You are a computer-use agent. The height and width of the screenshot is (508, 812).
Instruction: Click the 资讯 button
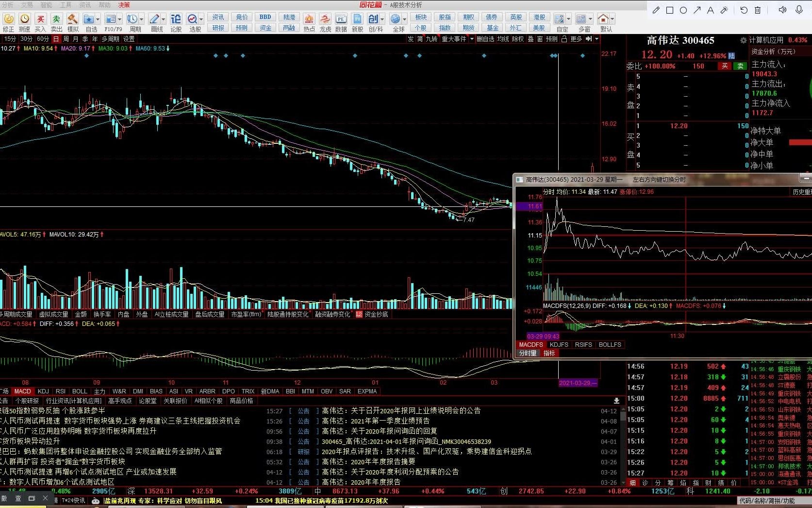(x=218, y=17)
